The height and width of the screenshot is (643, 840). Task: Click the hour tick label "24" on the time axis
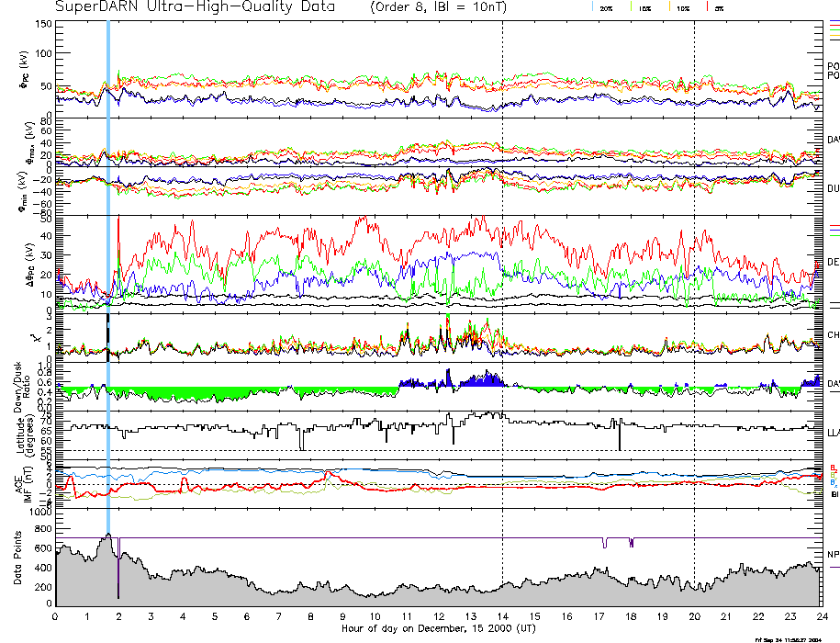pyautogui.click(x=822, y=616)
